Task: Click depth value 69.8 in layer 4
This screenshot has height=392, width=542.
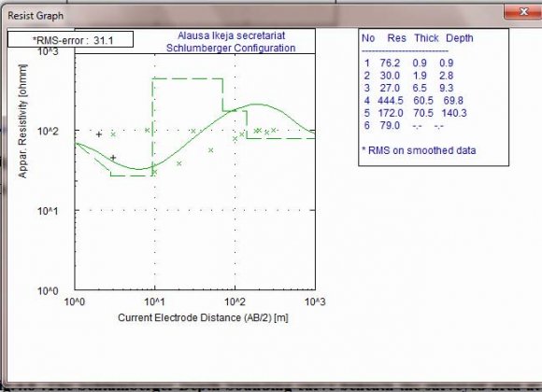Action: tap(453, 101)
